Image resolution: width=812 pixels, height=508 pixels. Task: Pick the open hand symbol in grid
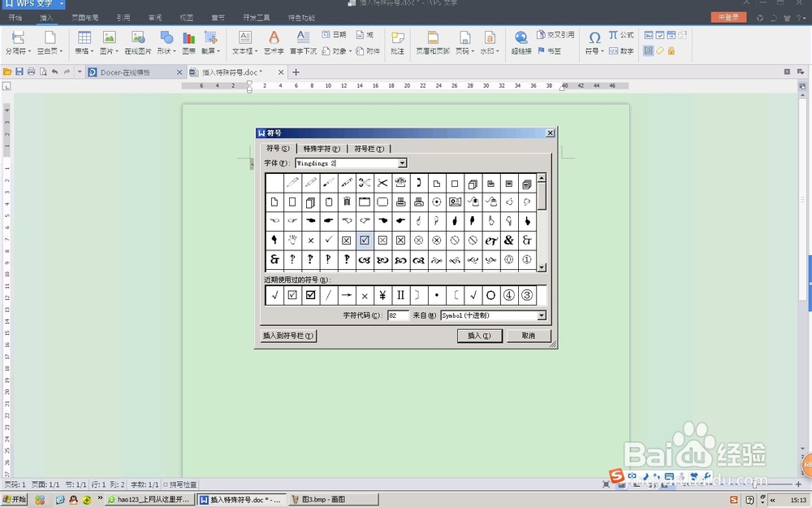292,240
